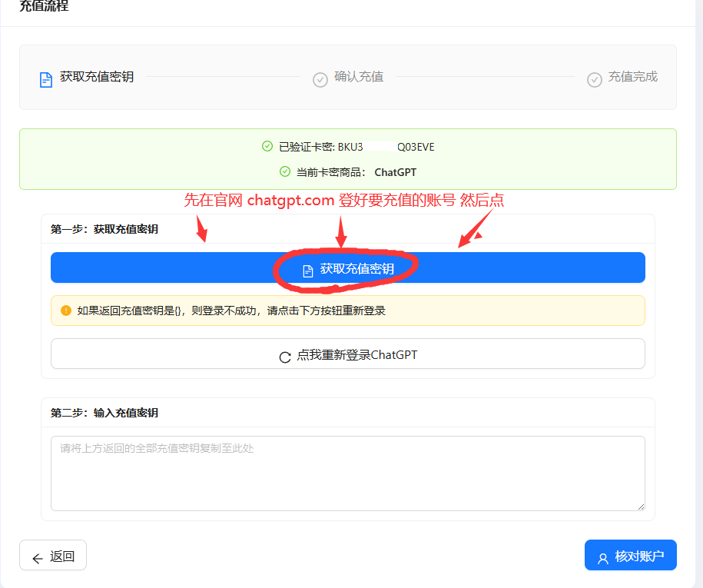Click the verified card code BKU3 text
The height and width of the screenshot is (588, 703).
(x=386, y=147)
